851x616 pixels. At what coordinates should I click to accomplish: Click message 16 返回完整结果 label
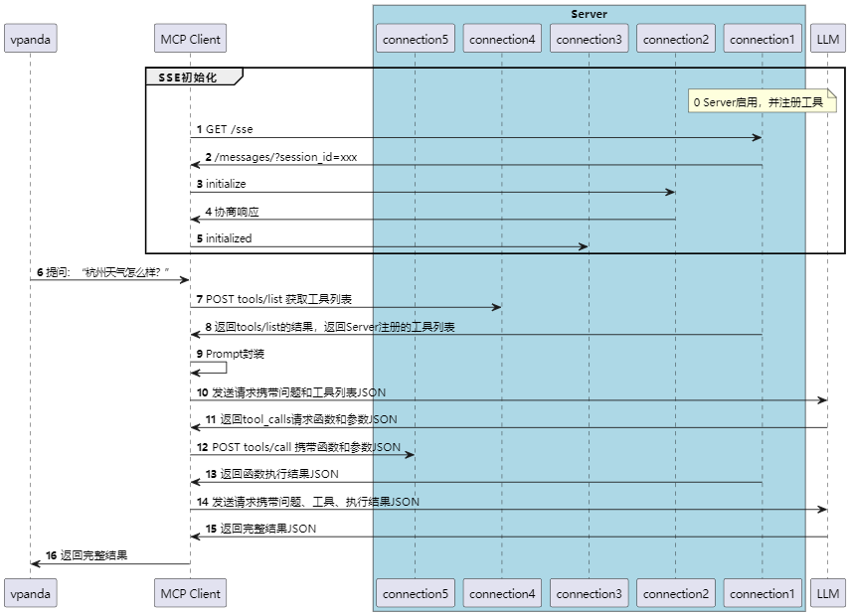coord(92,555)
